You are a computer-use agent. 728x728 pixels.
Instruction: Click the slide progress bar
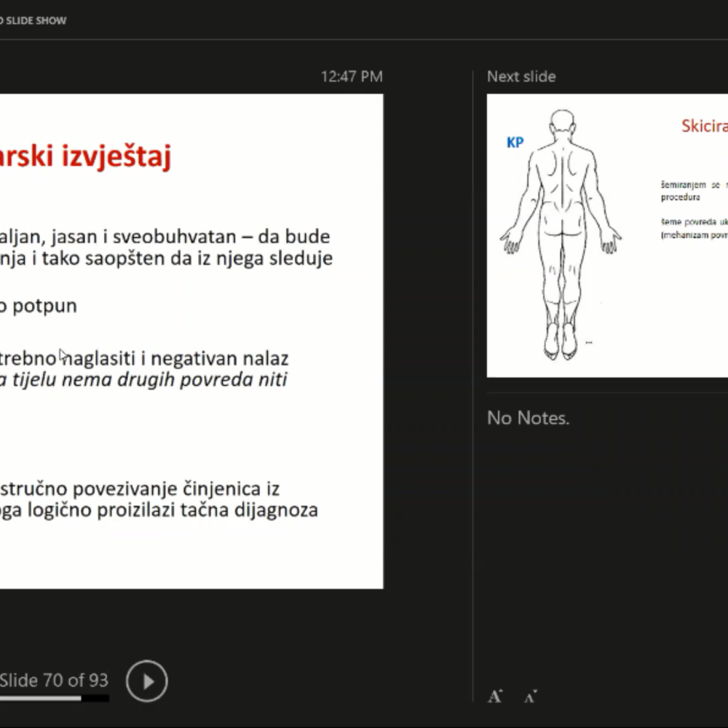(55, 698)
